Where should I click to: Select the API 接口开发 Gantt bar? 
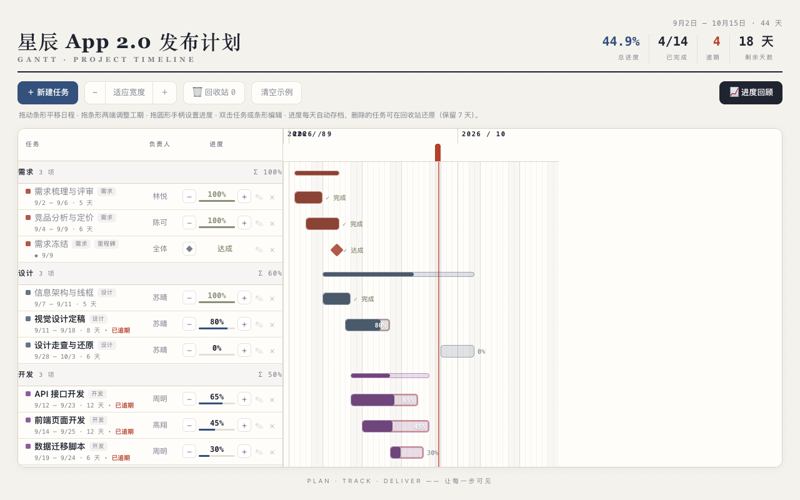[384, 399]
